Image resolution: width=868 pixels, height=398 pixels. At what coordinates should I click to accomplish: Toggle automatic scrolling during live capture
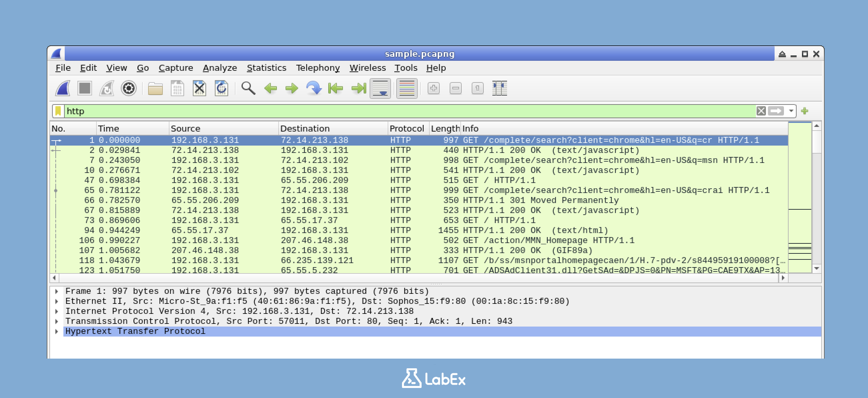pyautogui.click(x=380, y=88)
